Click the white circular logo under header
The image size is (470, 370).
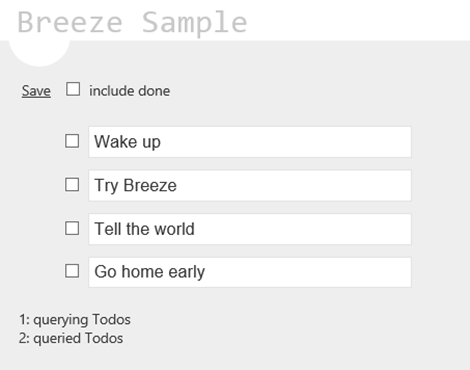click(x=39, y=53)
